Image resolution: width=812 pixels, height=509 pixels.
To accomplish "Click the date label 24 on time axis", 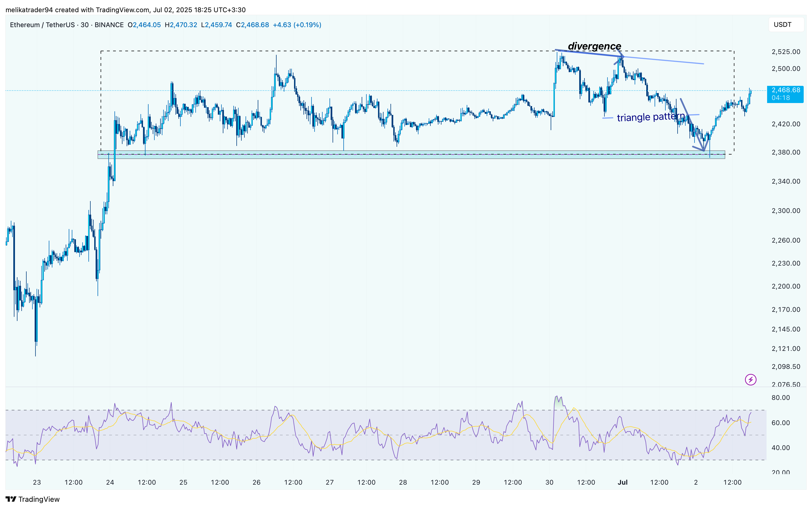I will coord(110,482).
